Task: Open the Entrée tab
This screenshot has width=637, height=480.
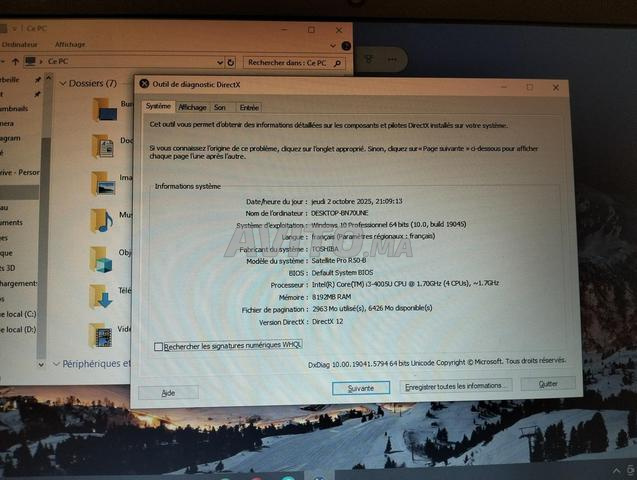Action: (249, 107)
